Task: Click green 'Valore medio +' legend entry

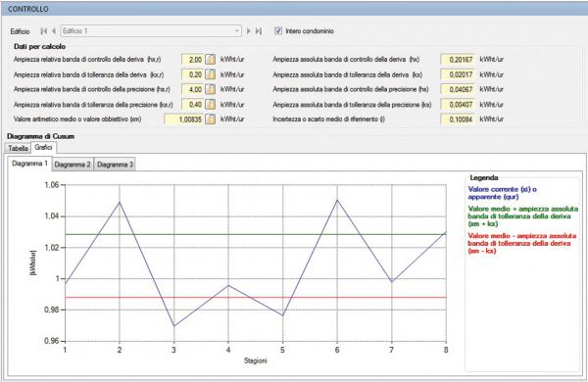Action: [522, 216]
